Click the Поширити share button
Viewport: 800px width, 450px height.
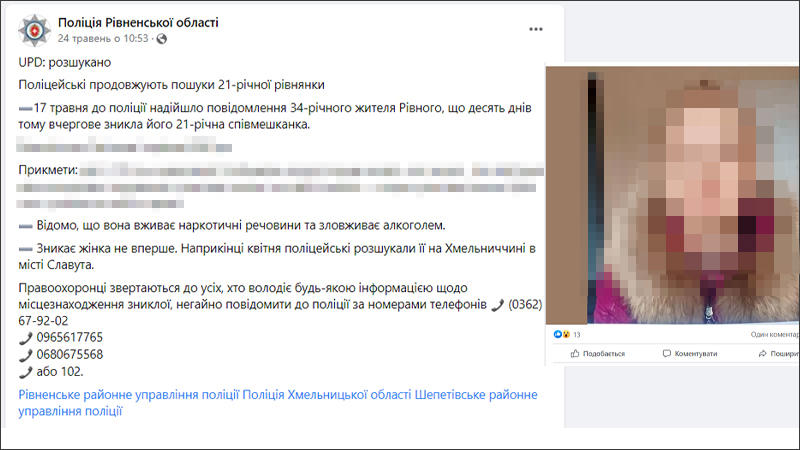pyautogui.click(x=779, y=354)
